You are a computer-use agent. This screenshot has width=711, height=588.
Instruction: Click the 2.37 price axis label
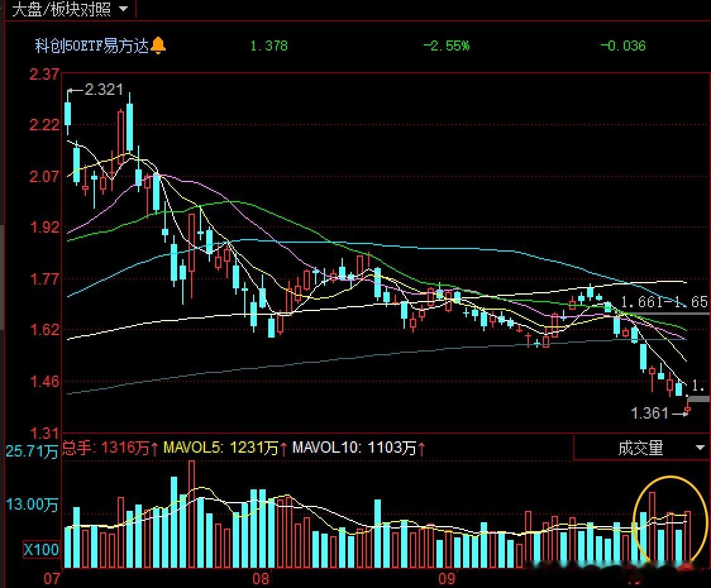coord(44,74)
